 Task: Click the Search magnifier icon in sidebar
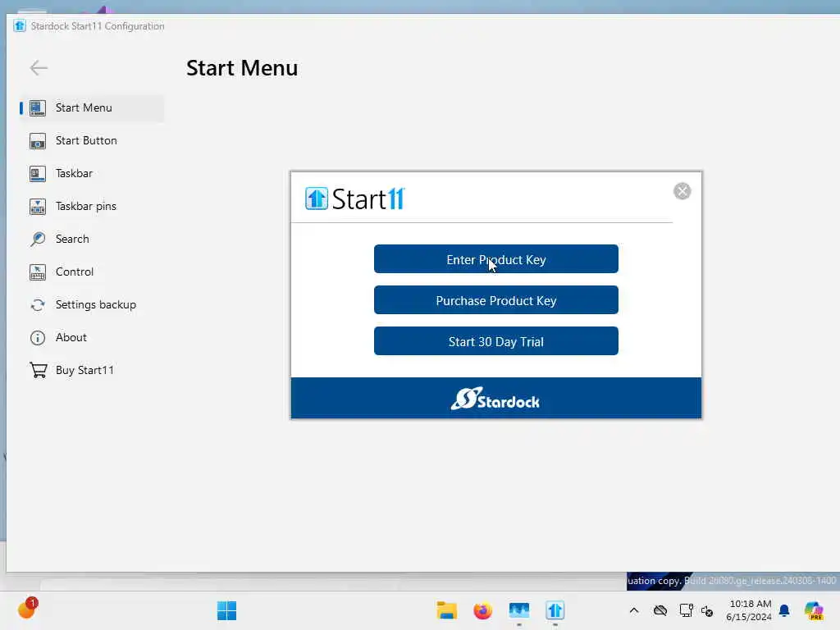38,239
